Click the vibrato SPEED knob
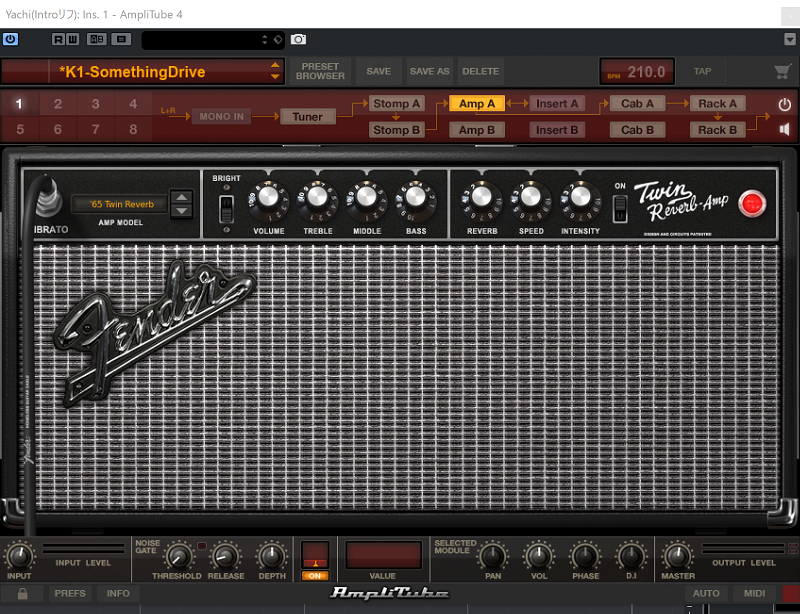The height and width of the screenshot is (614, 800). [531, 198]
